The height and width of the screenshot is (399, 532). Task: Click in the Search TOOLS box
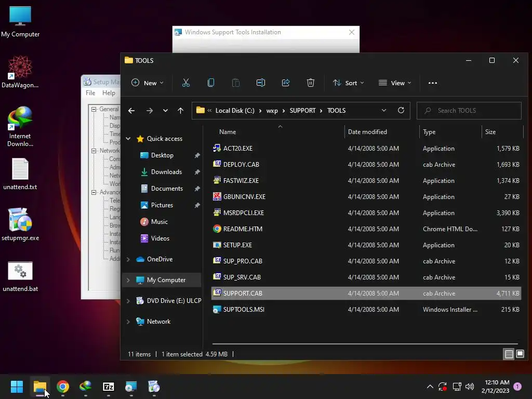pos(469,111)
